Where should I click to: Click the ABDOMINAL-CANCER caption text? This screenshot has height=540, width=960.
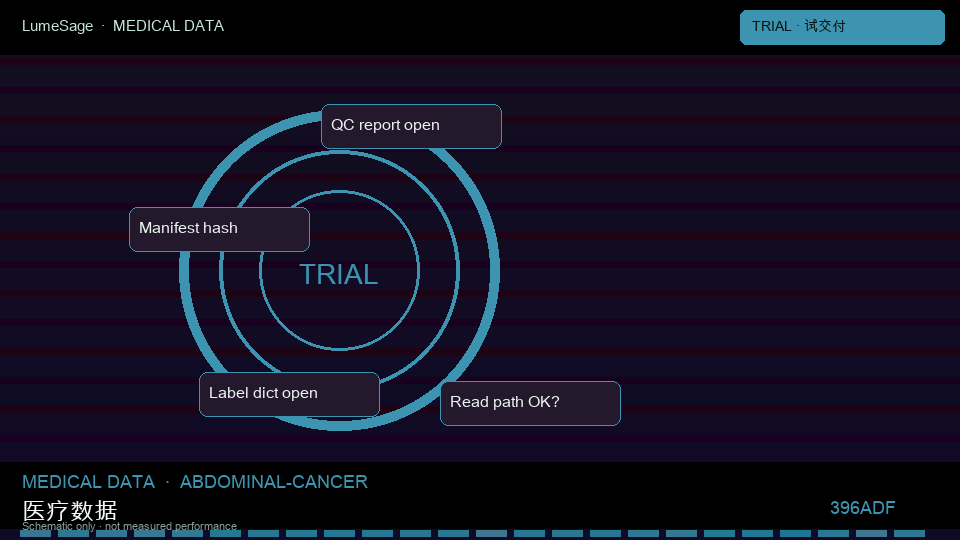[x=274, y=482]
